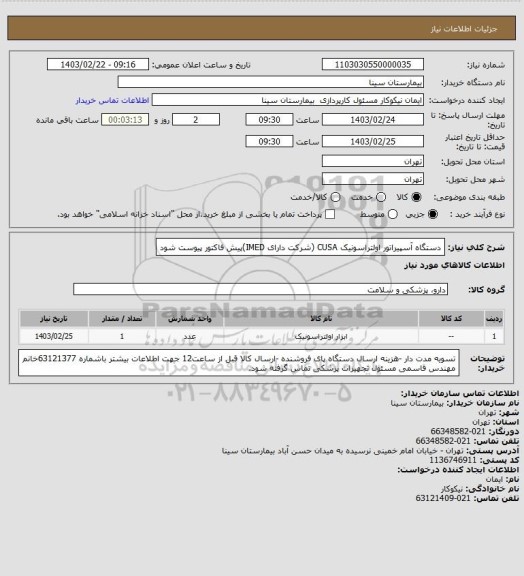Click the 09:30 time field beside 1403/02/25
524x576 pixels.
269,141
